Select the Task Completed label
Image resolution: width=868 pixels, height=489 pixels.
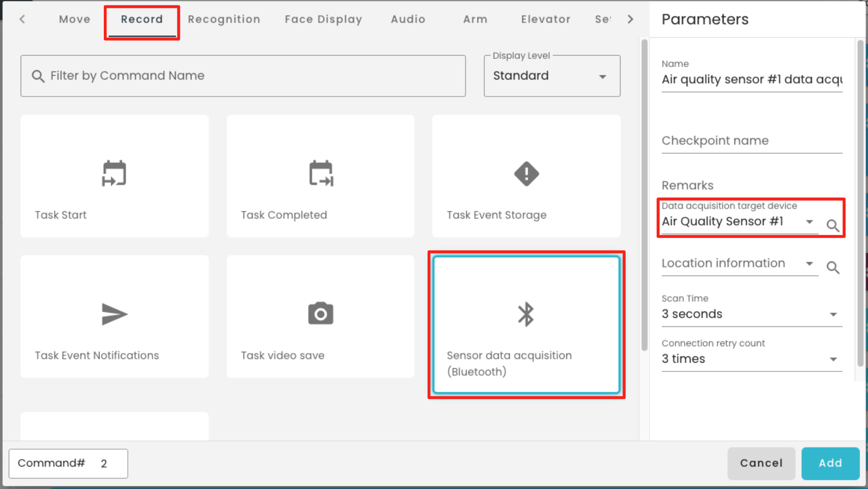tap(284, 215)
